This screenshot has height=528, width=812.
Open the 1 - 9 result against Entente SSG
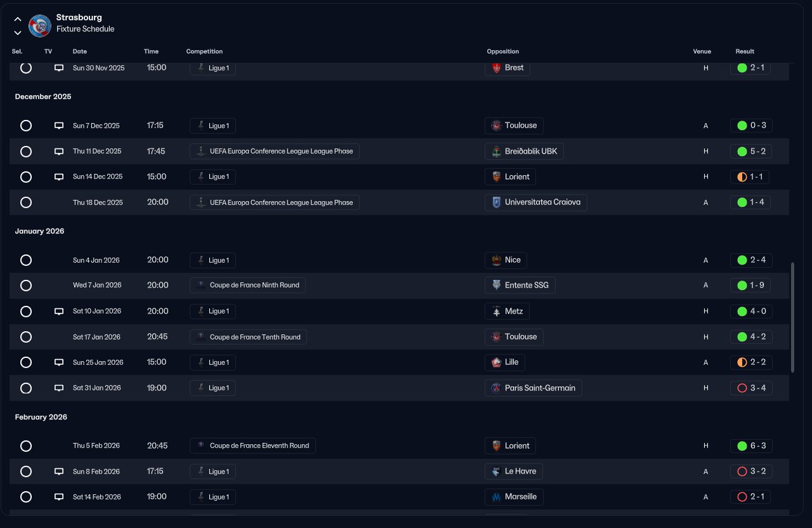pyautogui.click(x=751, y=286)
